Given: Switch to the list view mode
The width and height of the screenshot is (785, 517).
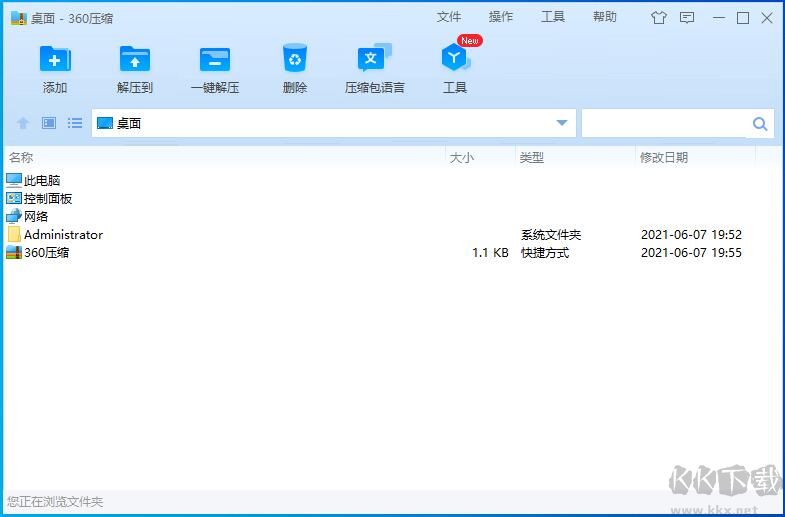Looking at the screenshot, I should (x=75, y=123).
